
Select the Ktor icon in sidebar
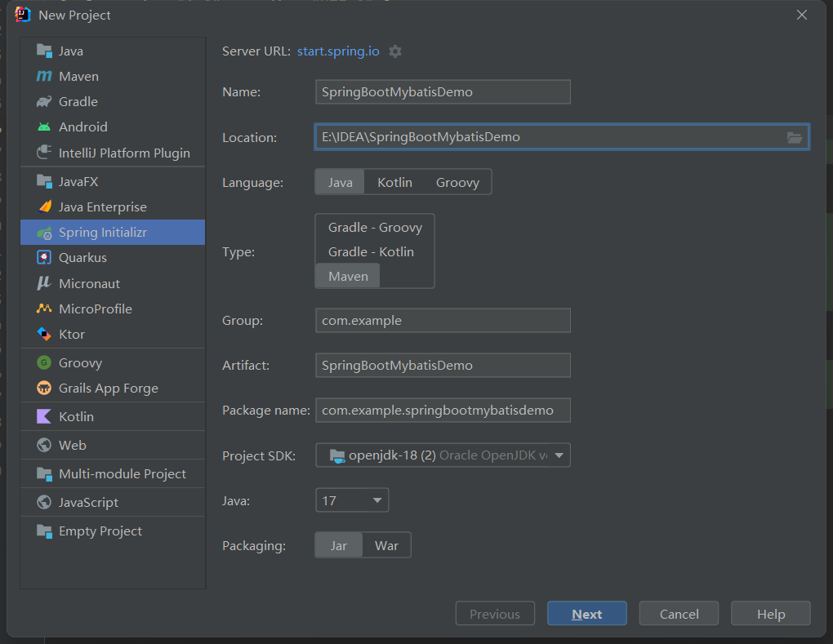tap(44, 335)
